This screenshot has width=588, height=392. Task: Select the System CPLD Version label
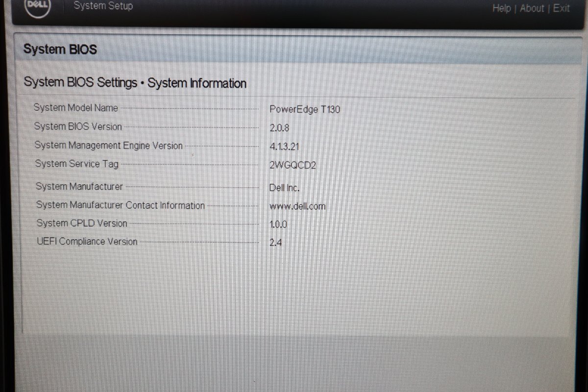pos(82,223)
